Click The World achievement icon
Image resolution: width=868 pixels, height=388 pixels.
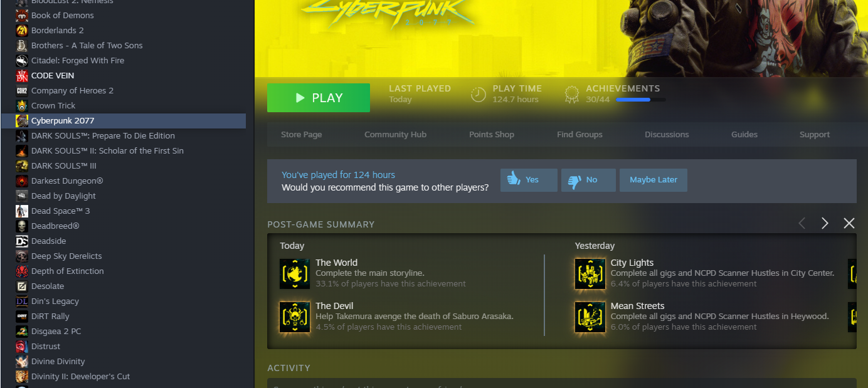[295, 274]
